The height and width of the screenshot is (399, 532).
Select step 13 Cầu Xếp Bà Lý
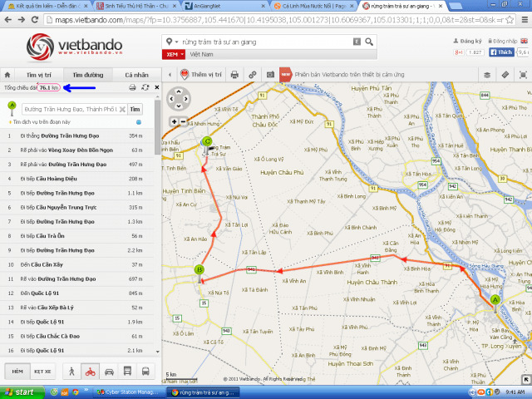click(x=77, y=308)
